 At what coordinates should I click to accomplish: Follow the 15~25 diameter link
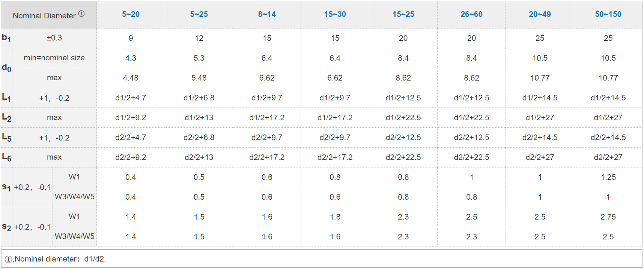pyautogui.click(x=403, y=14)
